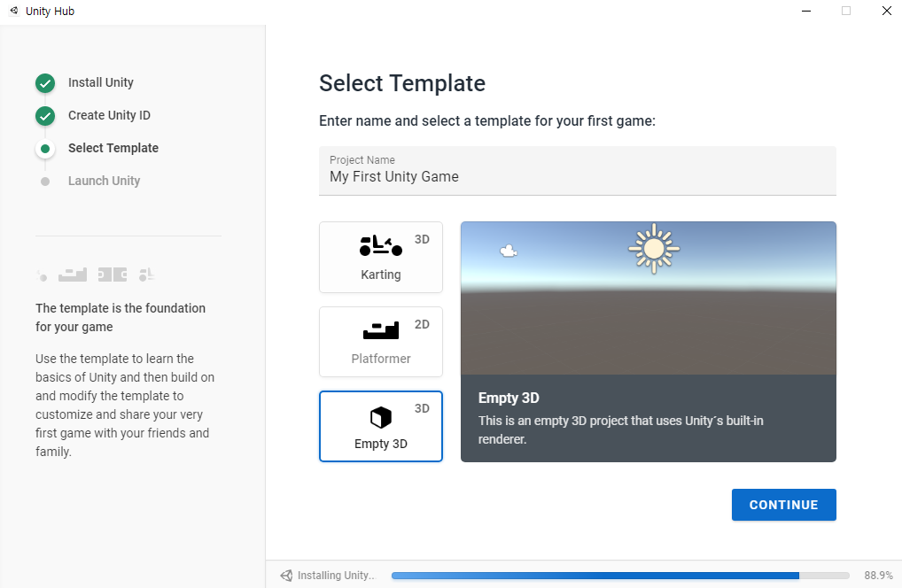This screenshot has height=588, width=902.
Task: Click the cloud icon in preview image
Action: (509, 251)
